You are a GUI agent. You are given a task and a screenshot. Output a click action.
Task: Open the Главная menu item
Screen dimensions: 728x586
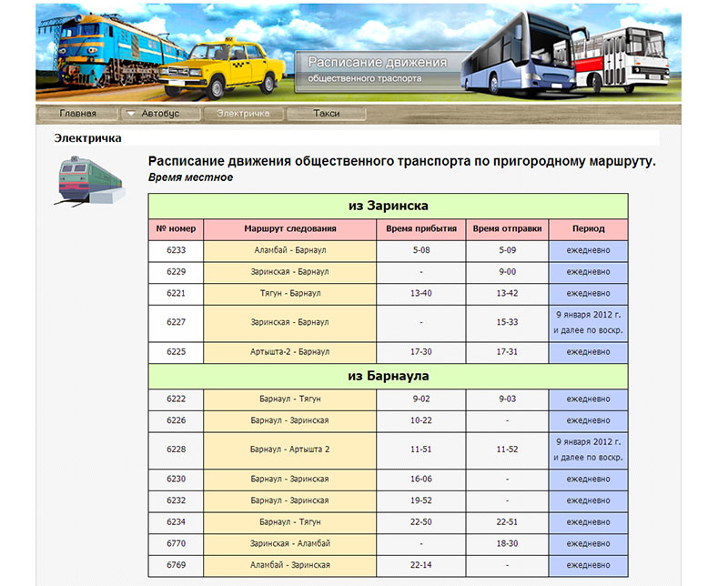(x=77, y=114)
